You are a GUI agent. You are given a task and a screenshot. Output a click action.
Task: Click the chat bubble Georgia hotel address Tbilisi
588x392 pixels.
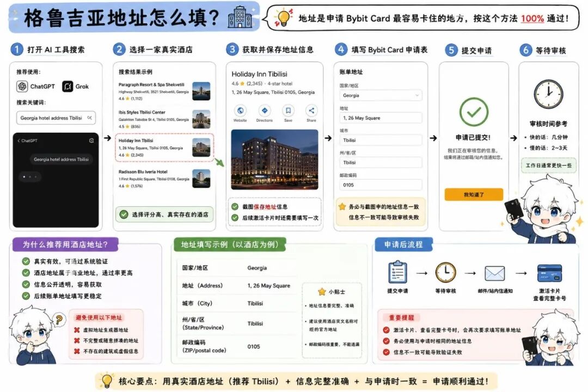point(61,160)
